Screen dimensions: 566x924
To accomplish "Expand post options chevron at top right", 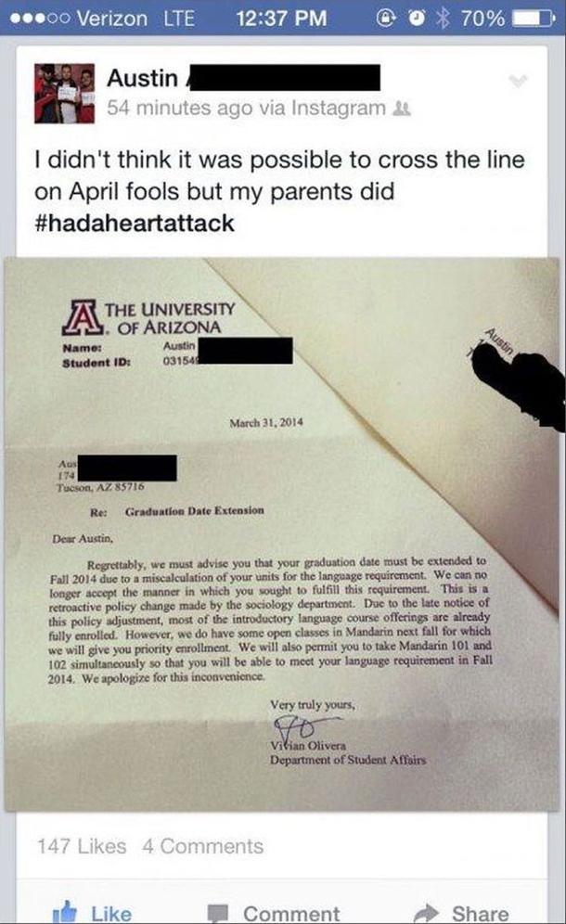I will (517, 81).
